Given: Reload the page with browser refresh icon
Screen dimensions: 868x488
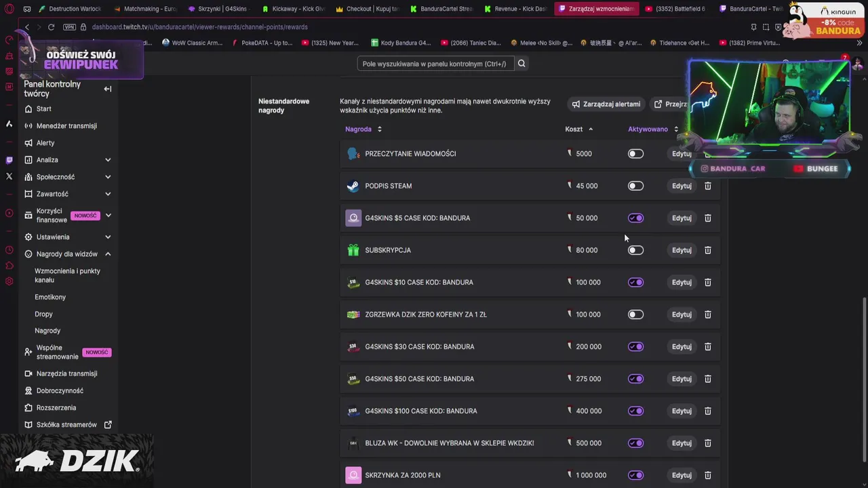Looking at the screenshot, I should coord(51,27).
